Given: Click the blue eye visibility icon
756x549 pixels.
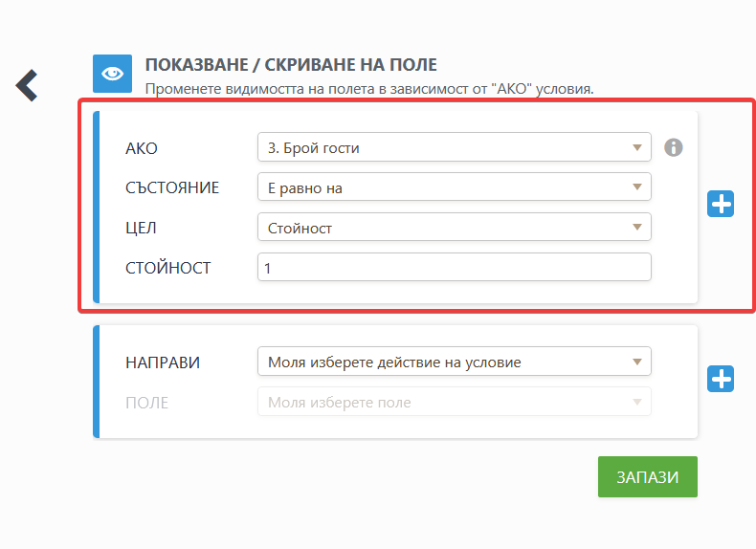Looking at the screenshot, I should [112, 74].
